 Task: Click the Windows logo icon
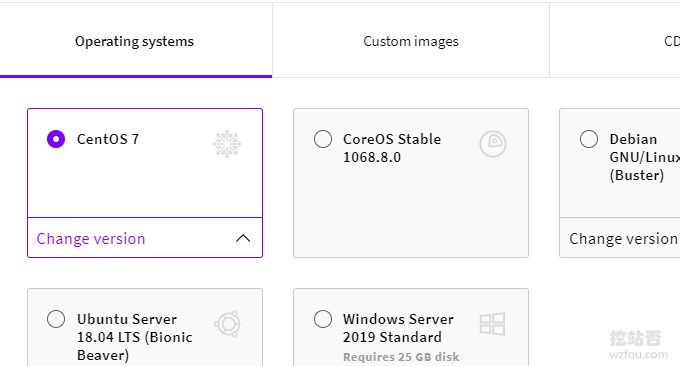(492, 324)
